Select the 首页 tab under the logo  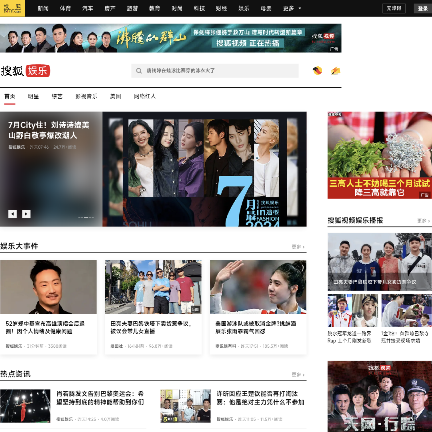10,96
